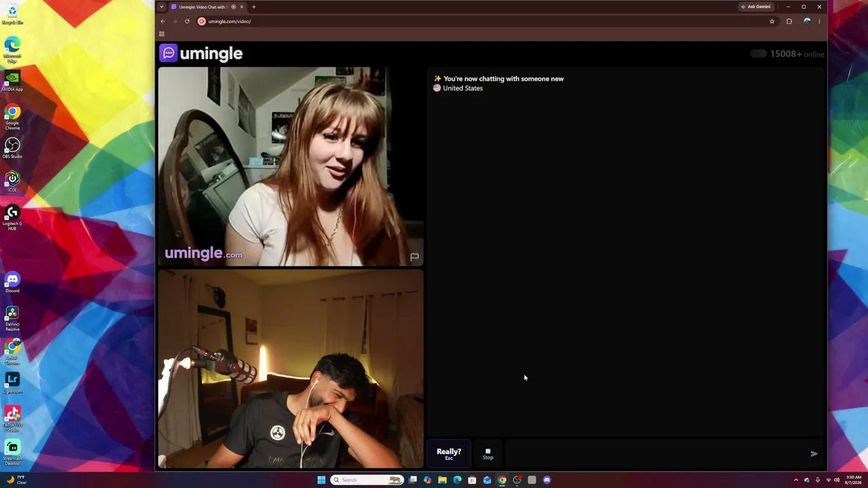
Task: Open the Windows Start menu
Action: click(321, 480)
